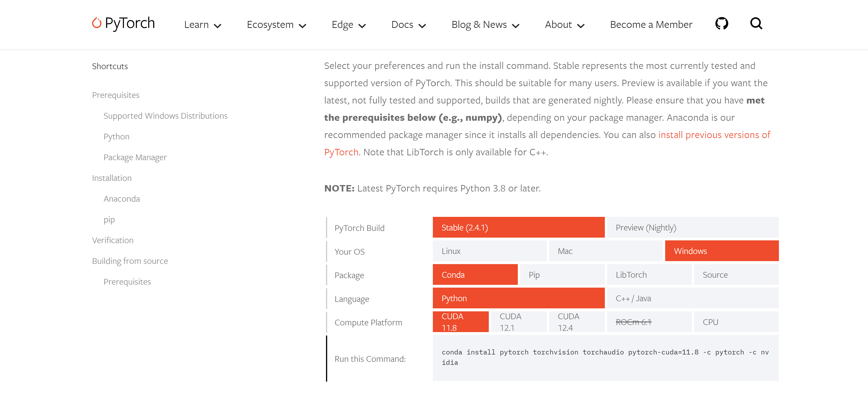Pick CUDA 11.8 compute platform

(x=461, y=322)
